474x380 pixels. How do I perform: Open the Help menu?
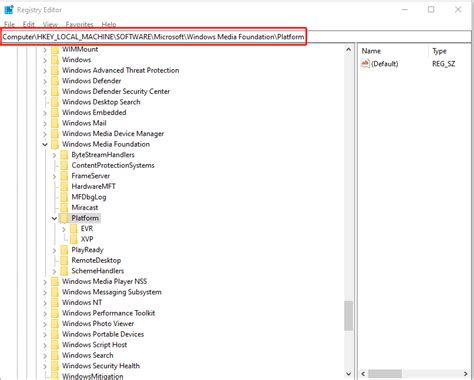coord(109,24)
